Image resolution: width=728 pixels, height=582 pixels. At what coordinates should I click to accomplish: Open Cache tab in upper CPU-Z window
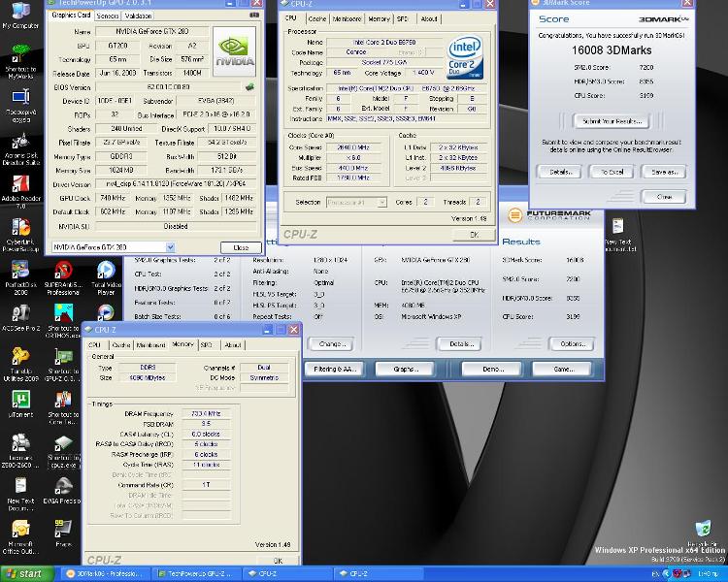[x=317, y=18]
